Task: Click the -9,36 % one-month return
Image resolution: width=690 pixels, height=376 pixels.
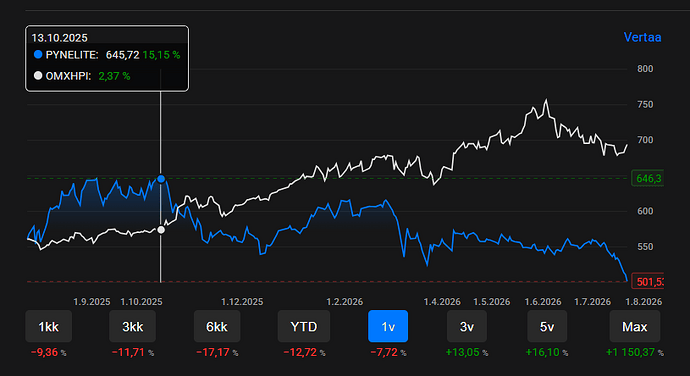Action: pos(48,353)
